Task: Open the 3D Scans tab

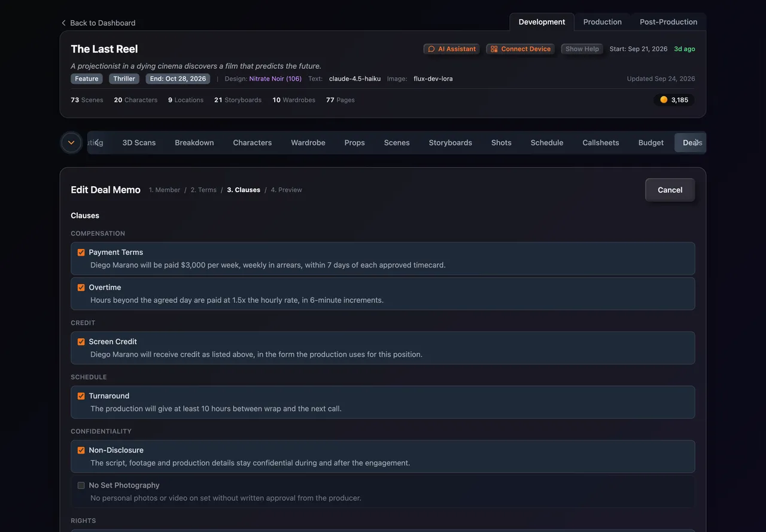Action: click(x=139, y=142)
